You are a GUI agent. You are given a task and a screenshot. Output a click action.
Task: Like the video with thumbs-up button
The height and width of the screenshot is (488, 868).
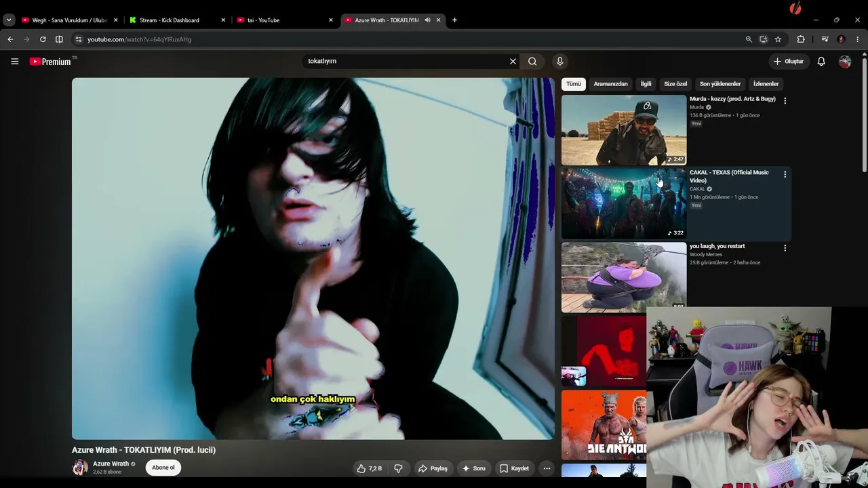tap(370, 468)
